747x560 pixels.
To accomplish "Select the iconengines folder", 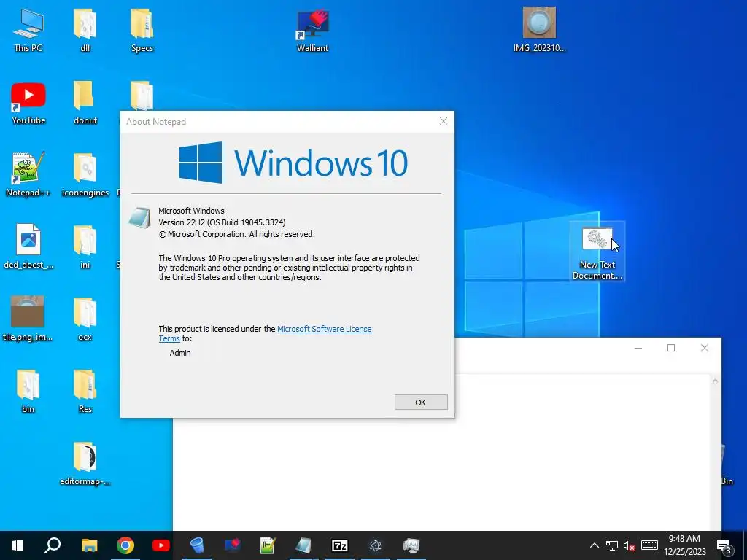I will (x=85, y=175).
